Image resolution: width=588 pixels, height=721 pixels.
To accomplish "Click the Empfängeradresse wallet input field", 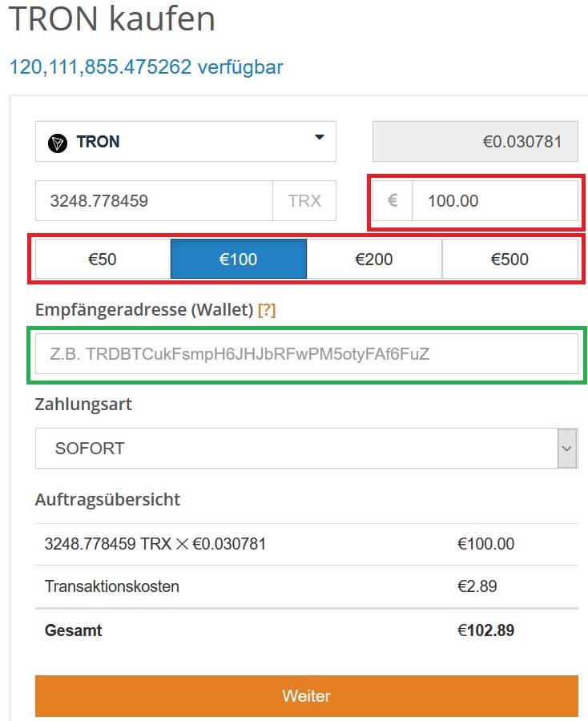I will (306, 352).
